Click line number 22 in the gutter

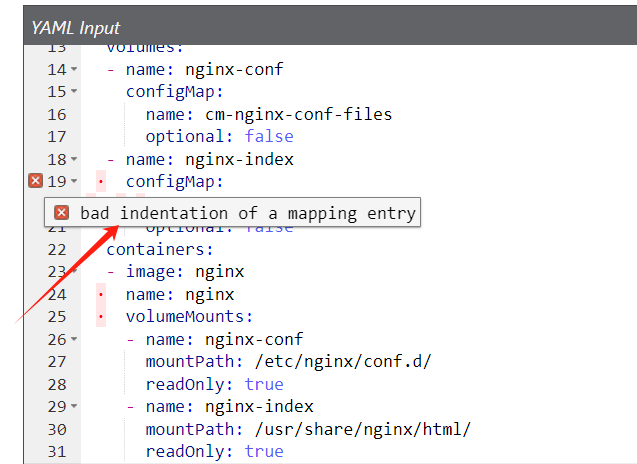(x=56, y=249)
